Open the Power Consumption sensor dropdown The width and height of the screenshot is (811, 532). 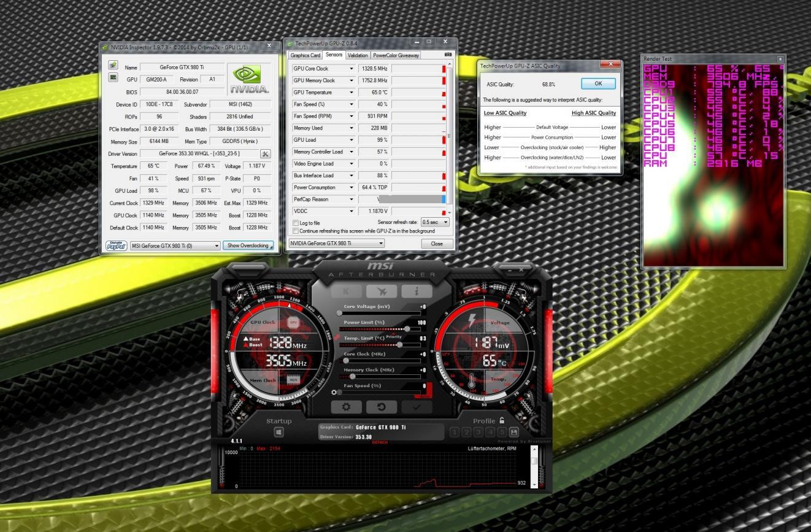[352, 187]
